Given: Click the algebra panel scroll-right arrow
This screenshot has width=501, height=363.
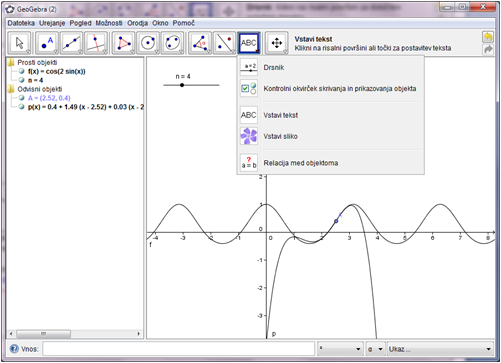Looking at the screenshot, I should (139, 334).
